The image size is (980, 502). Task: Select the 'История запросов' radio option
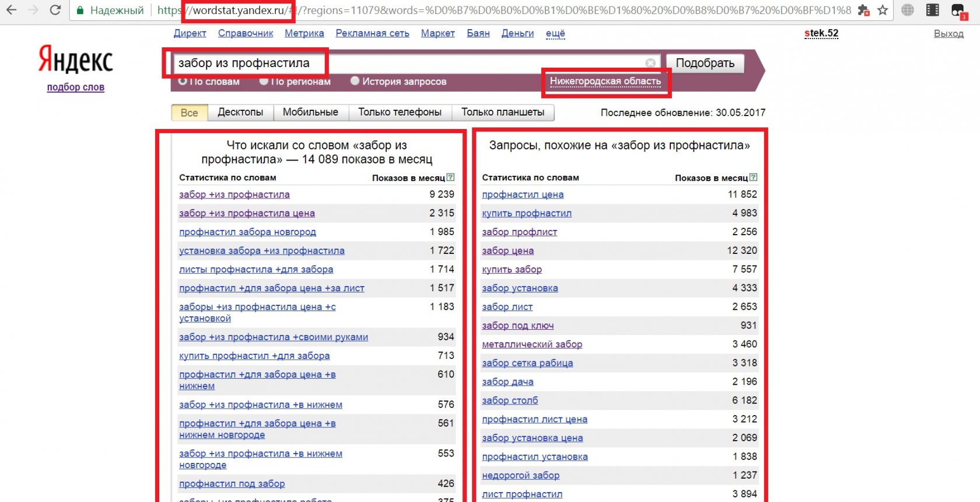pyautogui.click(x=355, y=81)
